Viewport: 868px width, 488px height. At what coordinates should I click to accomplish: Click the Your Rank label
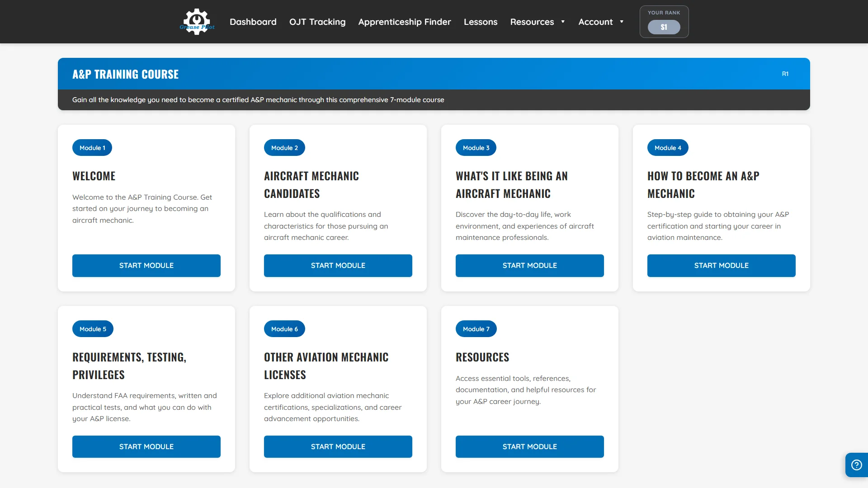click(664, 13)
